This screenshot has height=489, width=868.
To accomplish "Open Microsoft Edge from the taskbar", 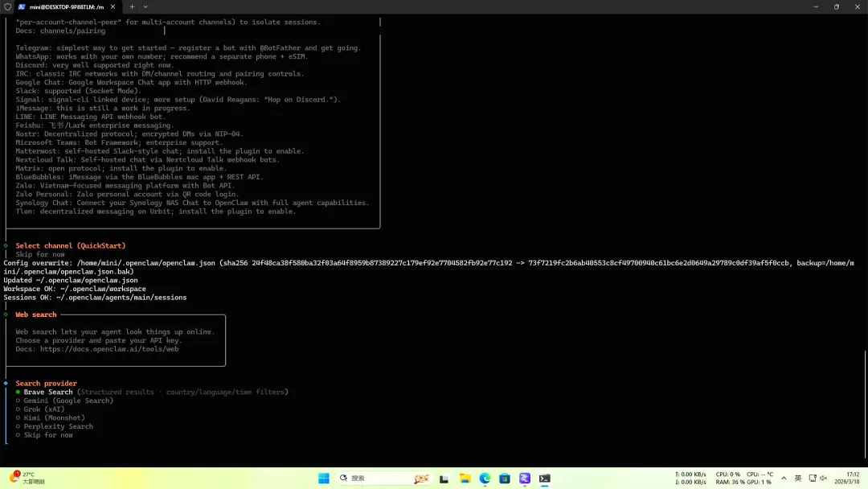I will (485, 479).
